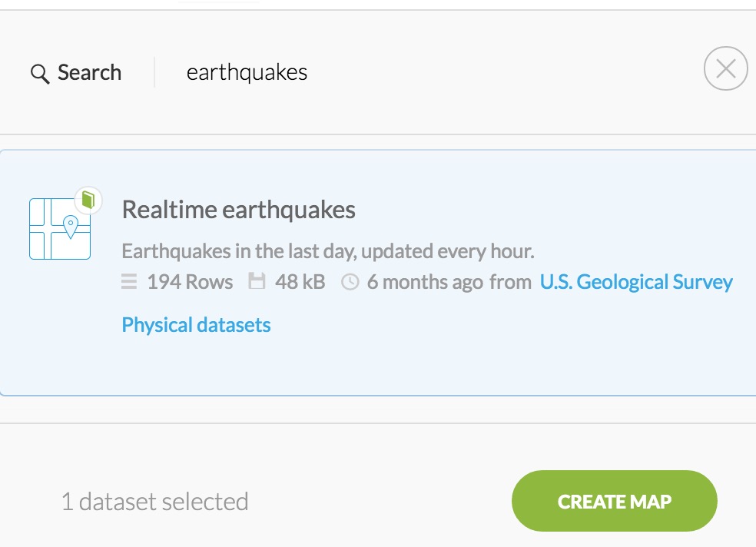756x547 pixels.
Task: Click the "1 dataset selected" status text
Action: click(154, 502)
